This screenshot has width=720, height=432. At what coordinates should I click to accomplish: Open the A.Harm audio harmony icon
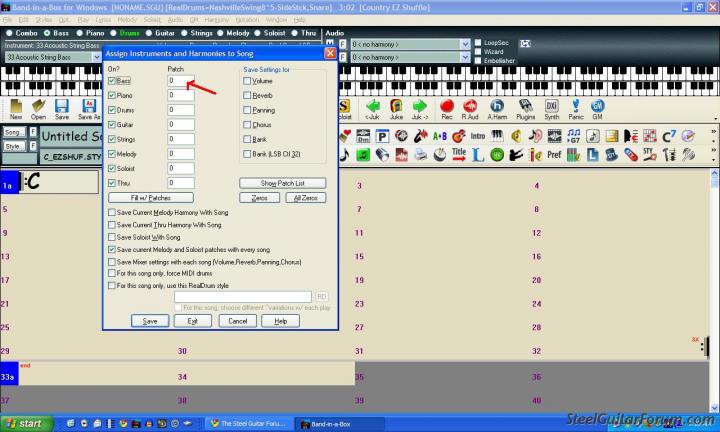tap(497, 110)
